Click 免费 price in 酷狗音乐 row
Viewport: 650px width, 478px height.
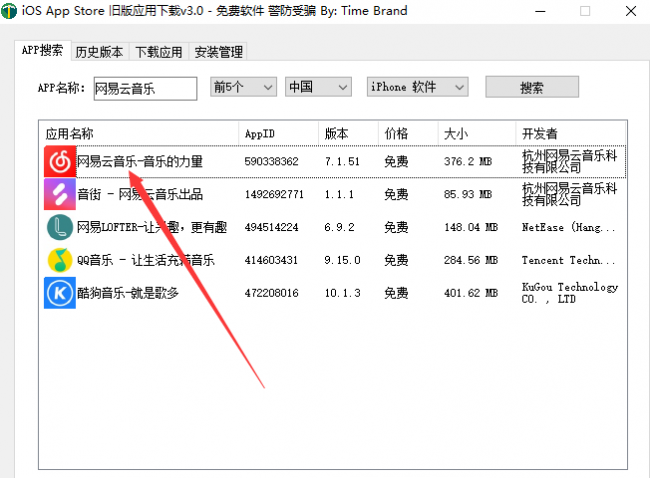[x=396, y=293]
